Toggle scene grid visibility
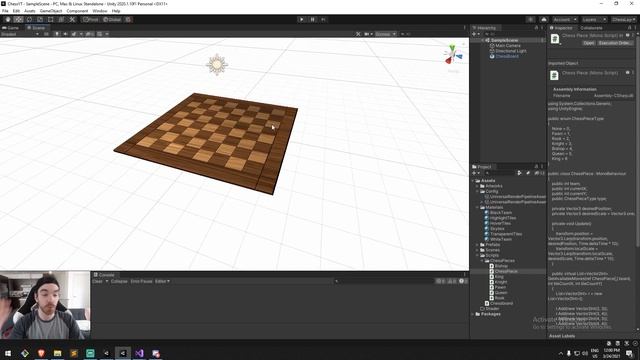Image resolution: width=640 pixels, height=360 pixels. (99, 34)
